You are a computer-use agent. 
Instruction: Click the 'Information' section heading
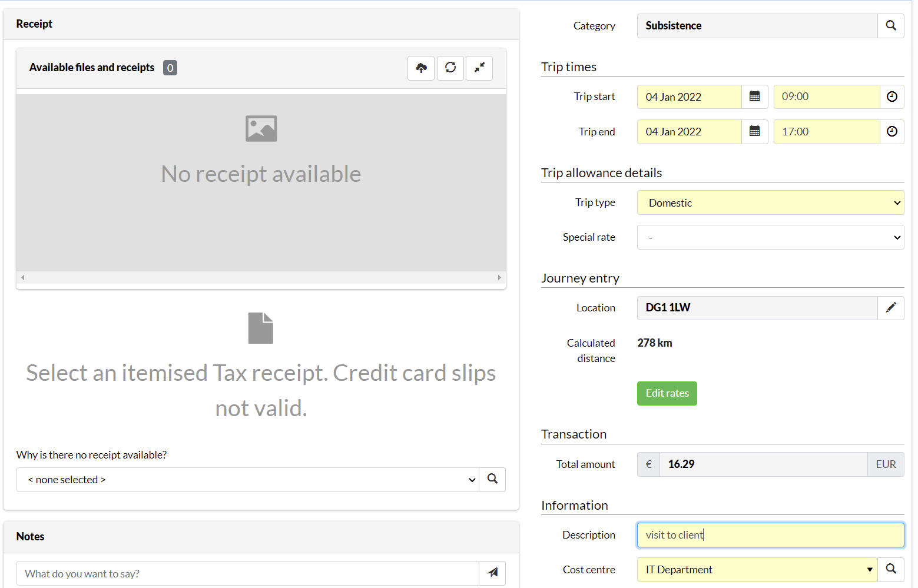[574, 505]
